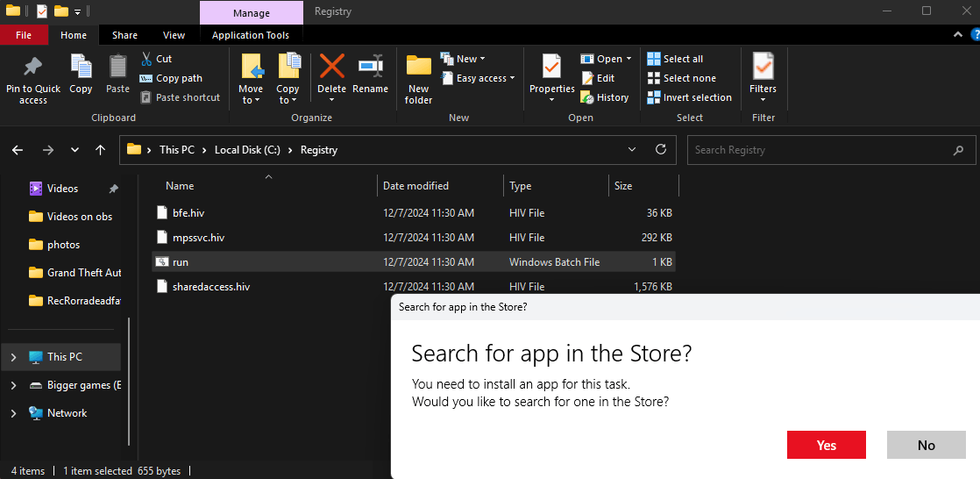This screenshot has height=479, width=980.
Task: Create a New folder
Action: [419, 79]
